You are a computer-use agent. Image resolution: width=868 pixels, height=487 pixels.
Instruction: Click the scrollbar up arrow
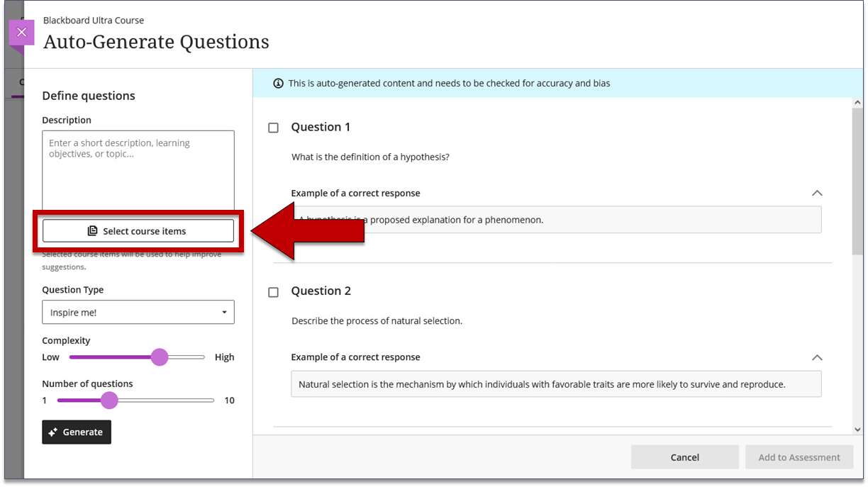point(857,103)
